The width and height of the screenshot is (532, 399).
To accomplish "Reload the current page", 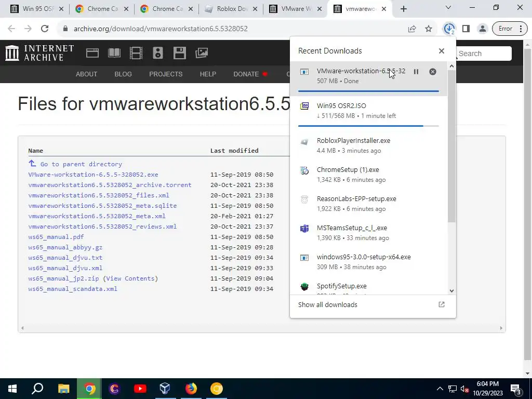I will 45,29.
